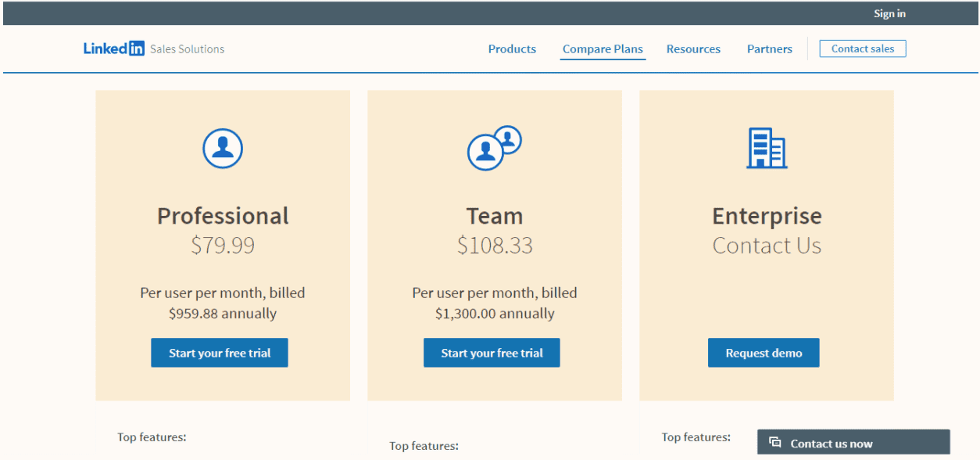Click the $1,300.00 annually billing text
Image resolution: width=980 pixels, height=460 pixels.
pos(495,314)
